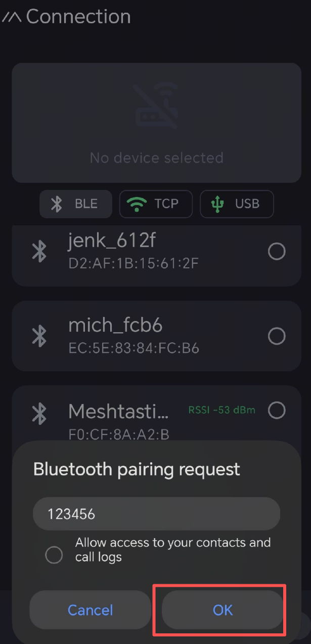The height and width of the screenshot is (644, 311).
Task: Click the USB symbol icon
Action: point(217,204)
